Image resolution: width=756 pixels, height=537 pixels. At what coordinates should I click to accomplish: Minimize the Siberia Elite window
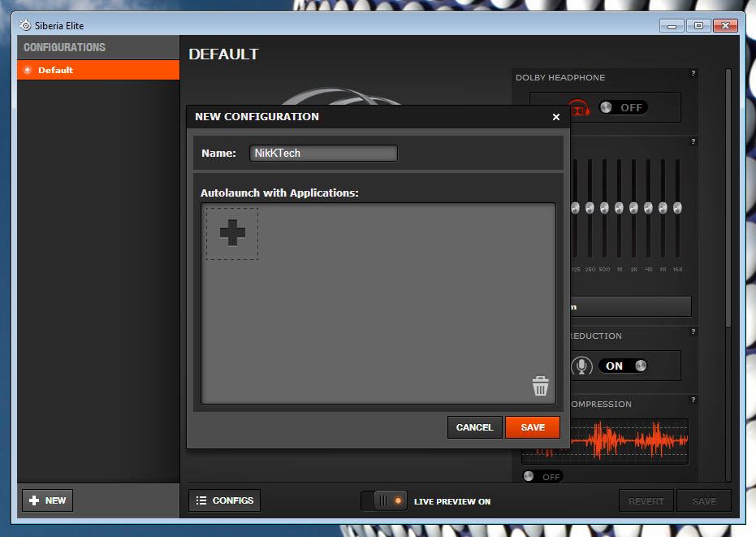(672, 25)
